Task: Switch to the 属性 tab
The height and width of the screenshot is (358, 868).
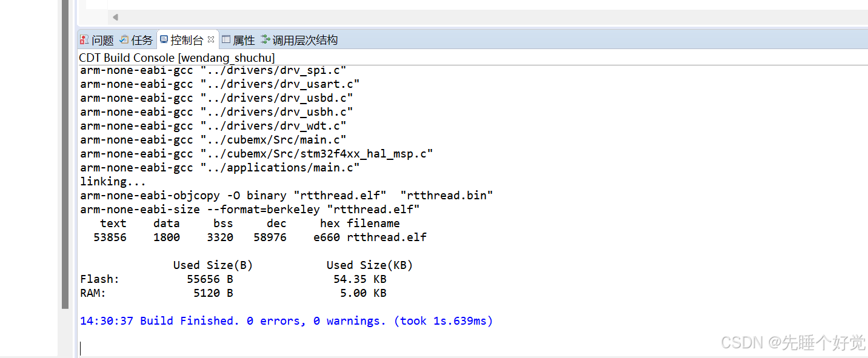Action: (x=244, y=40)
